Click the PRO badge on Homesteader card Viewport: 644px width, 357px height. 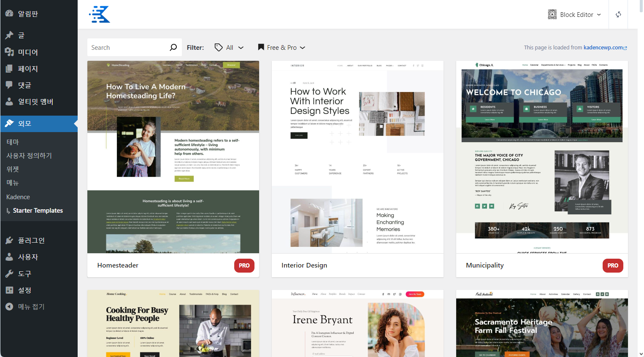pos(244,265)
